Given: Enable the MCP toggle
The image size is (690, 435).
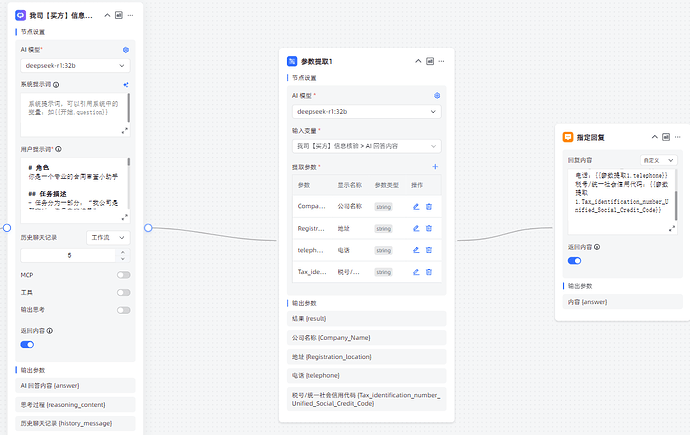Looking at the screenshot, I should (x=124, y=274).
